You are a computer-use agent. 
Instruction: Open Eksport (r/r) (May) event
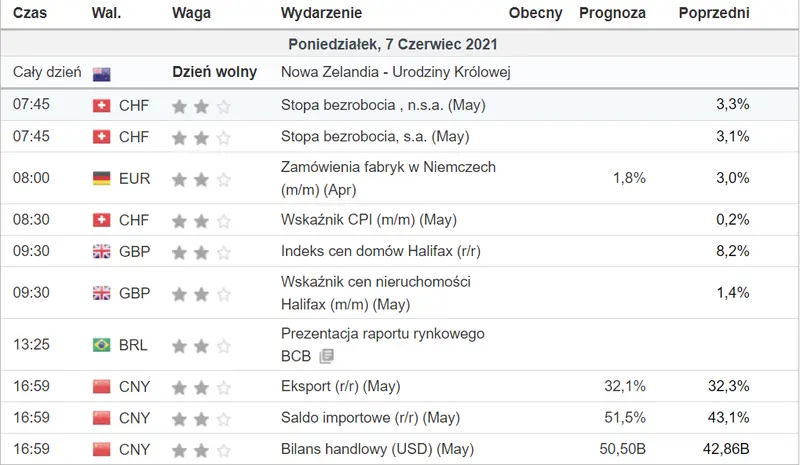click(x=340, y=386)
